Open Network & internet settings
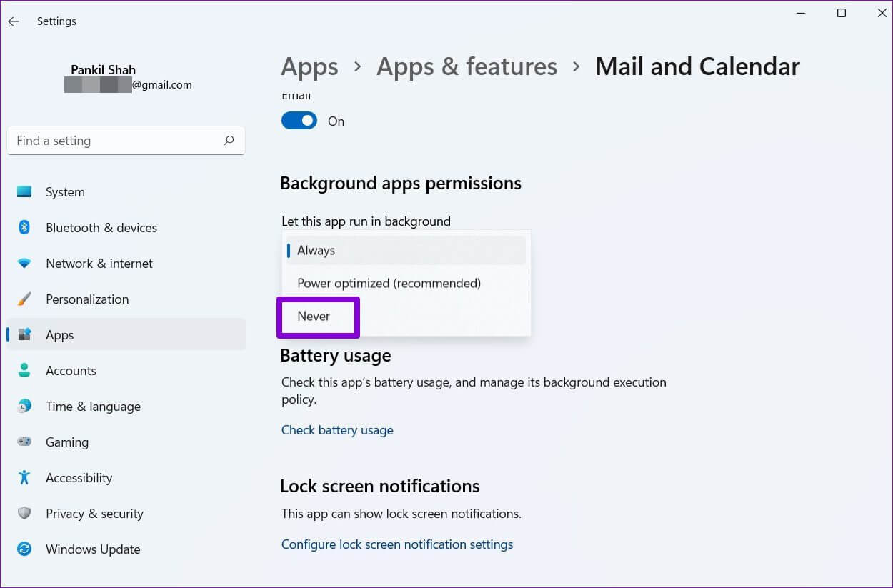Viewport: 893px width, 588px height. click(126, 264)
